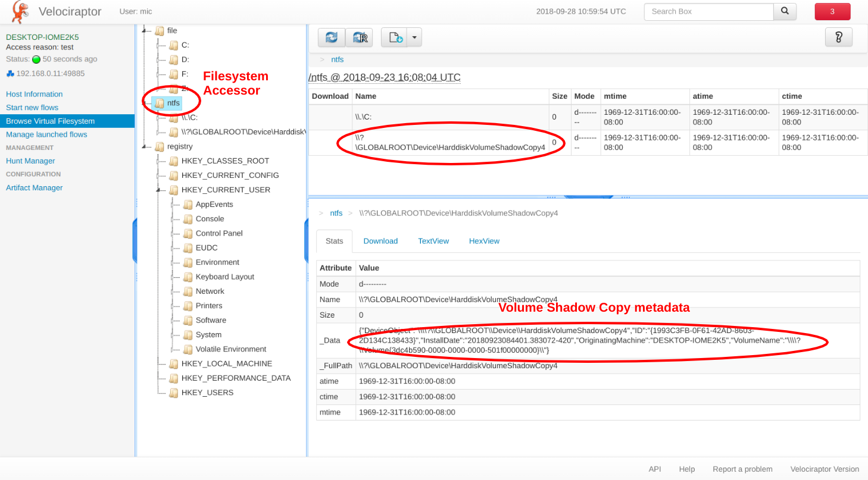Click the refresh directory button
The width and height of the screenshot is (868, 480).
[331, 37]
